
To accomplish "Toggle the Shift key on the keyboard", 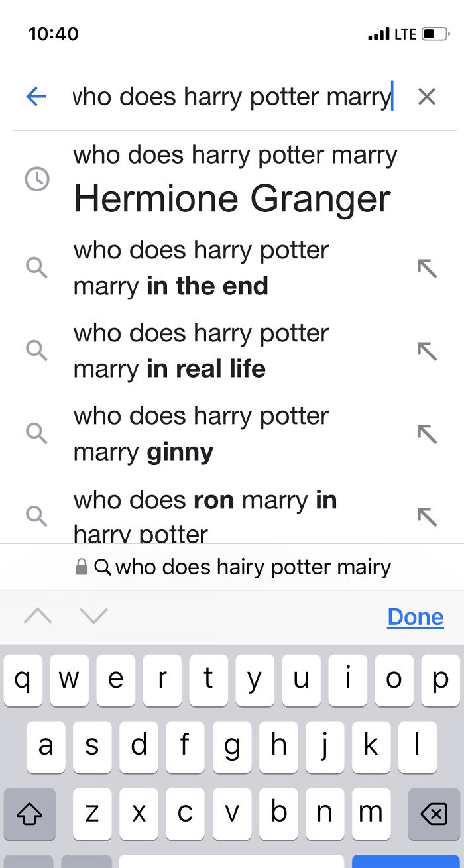I will (x=30, y=813).
